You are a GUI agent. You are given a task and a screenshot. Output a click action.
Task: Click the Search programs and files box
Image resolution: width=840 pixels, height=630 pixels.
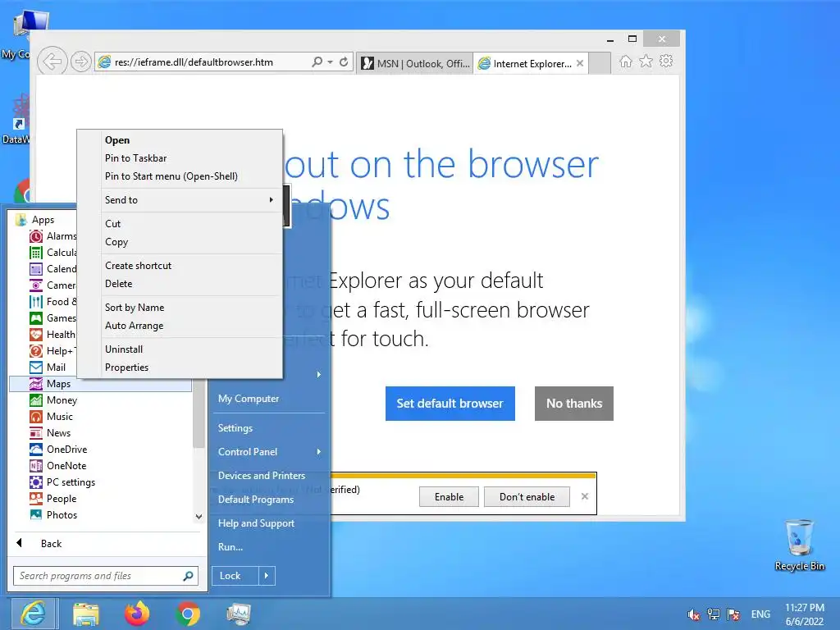[x=106, y=576]
